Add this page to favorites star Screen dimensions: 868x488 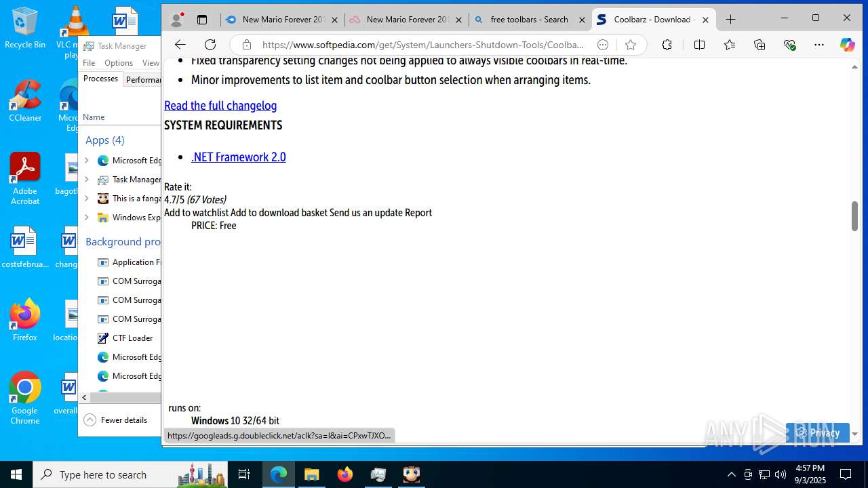631,45
